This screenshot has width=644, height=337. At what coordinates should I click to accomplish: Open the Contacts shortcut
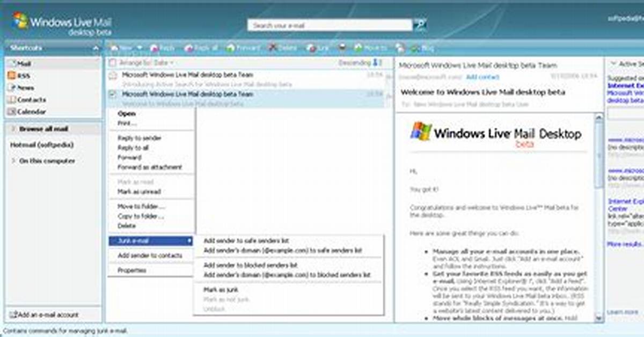pos(27,100)
